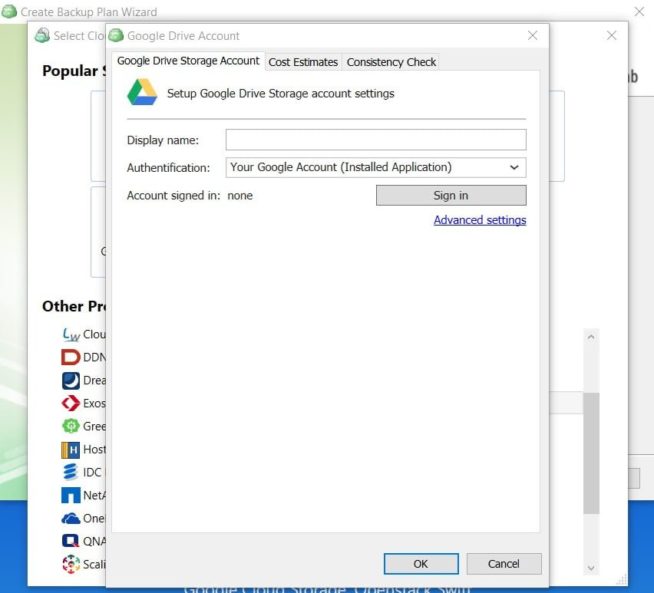Viewport: 654px width, 593px height.
Task: Click the Sign in button
Action: point(451,196)
